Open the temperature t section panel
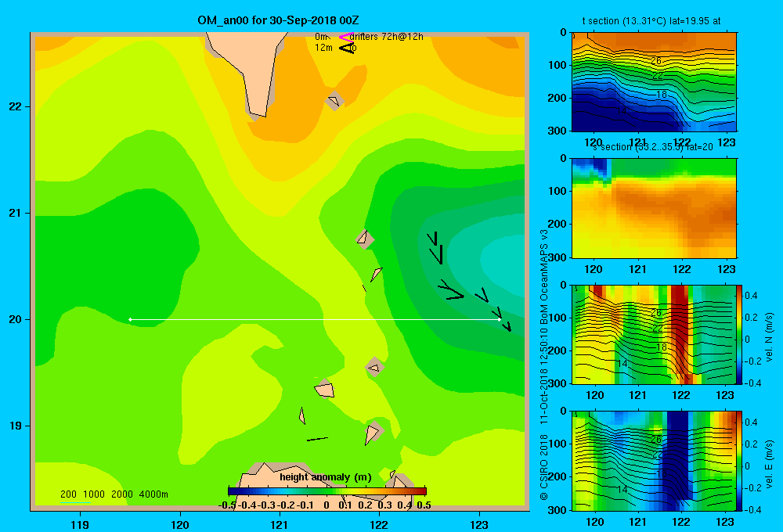This screenshot has height=532, width=783. 654,82
